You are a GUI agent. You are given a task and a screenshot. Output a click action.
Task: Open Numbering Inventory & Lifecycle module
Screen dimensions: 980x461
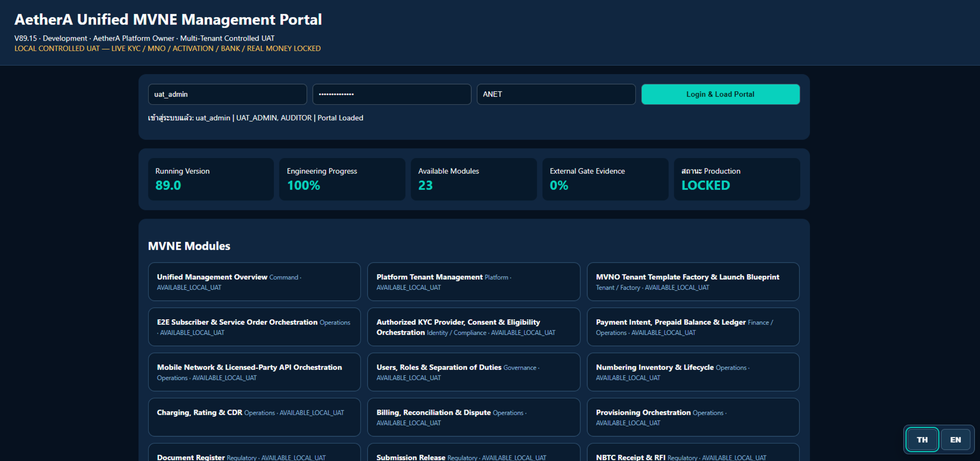click(693, 372)
